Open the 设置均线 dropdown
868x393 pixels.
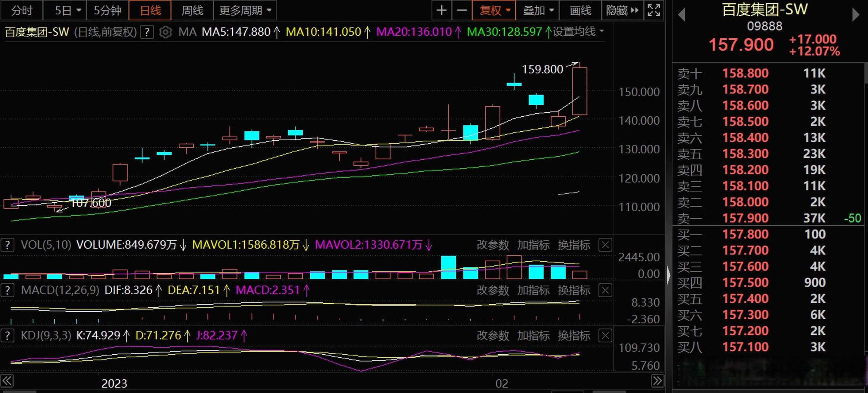pyautogui.click(x=578, y=32)
